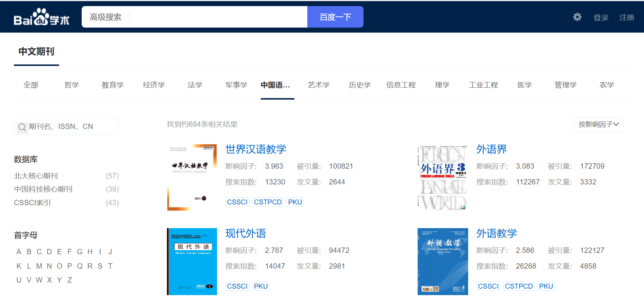Filter by CSSCI索引 database
Screen dimensions: 644x308
pyautogui.click(x=32, y=203)
